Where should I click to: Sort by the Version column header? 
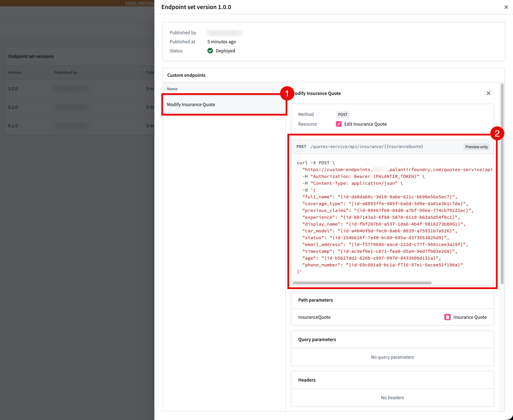14,72
